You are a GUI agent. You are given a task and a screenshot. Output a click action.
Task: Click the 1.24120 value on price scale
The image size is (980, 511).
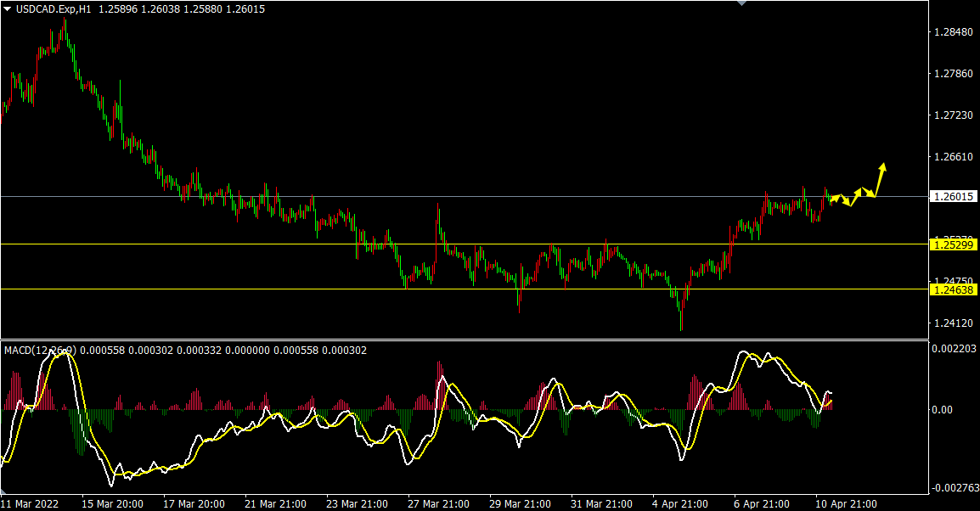953,323
